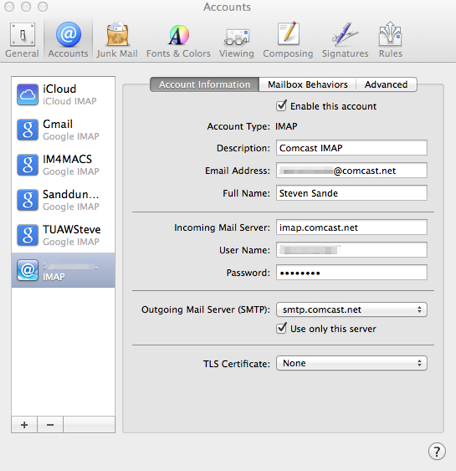Click the help question mark button
Viewport: 456px width, 471px height.
click(x=437, y=451)
